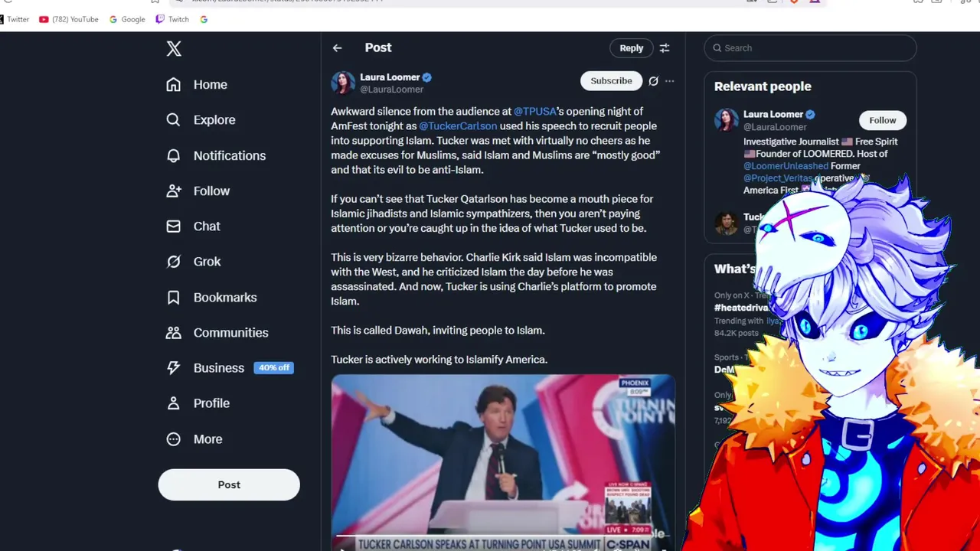
Task: Click the Grok explain icon beside Subscribe
Action: pos(653,80)
